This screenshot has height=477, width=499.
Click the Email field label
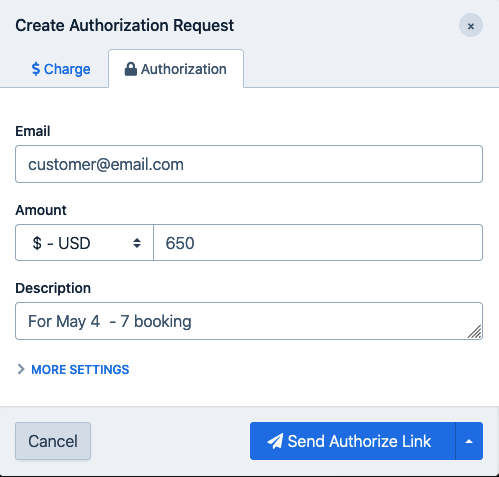tap(33, 131)
